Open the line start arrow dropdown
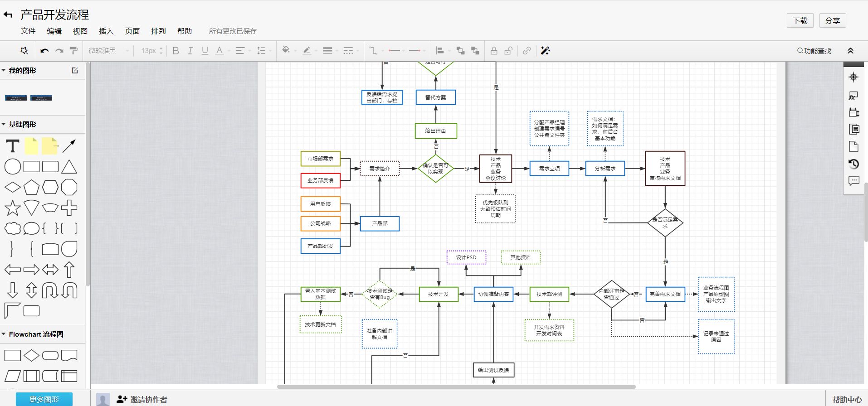Screen dimensions: 868x406 pyautogui.click(x=395, y=51)
